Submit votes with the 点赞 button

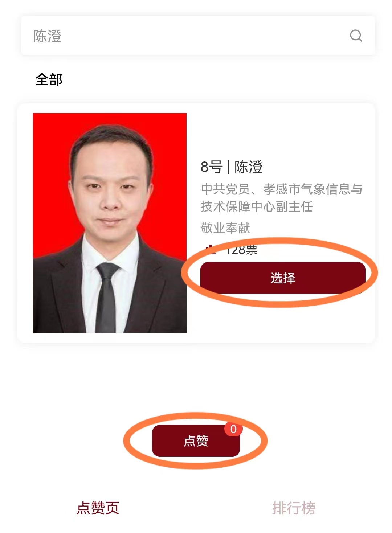196,440
